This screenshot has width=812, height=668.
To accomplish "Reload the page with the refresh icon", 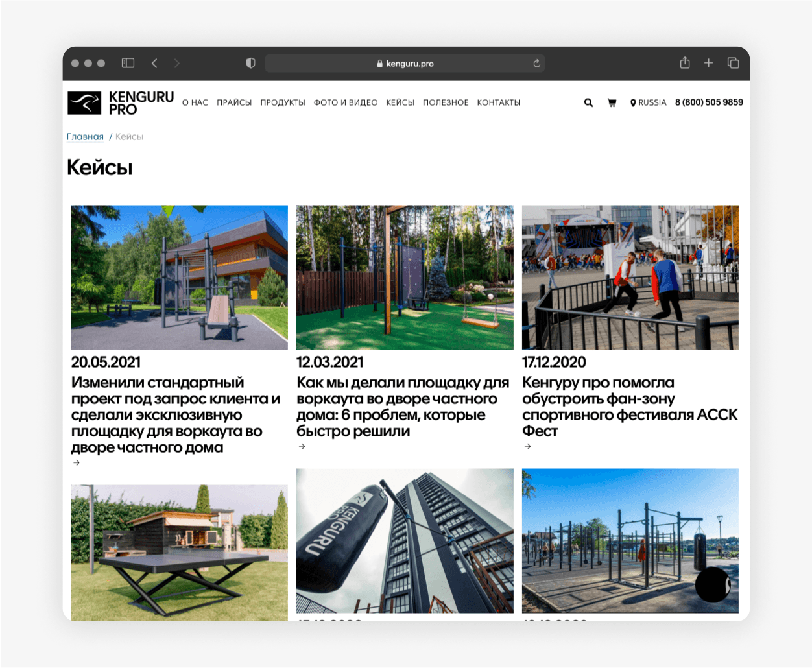I will (x=537, y=64).
